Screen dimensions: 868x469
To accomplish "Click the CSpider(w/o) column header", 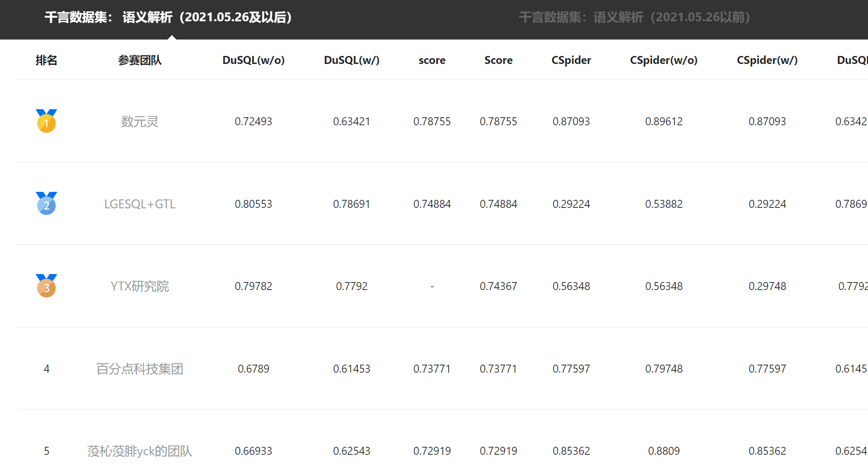I will pyautogui.click(x=663, y=60).
